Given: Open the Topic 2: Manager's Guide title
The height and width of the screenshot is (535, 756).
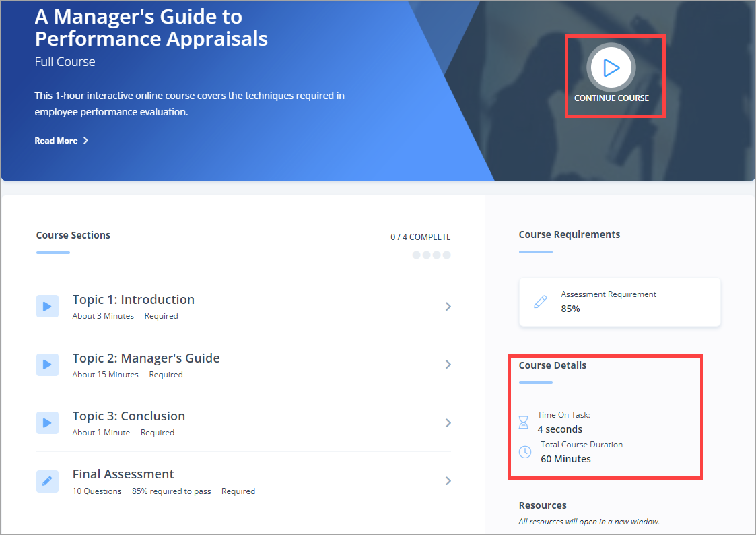Looking at the screenshot, I should click(x=146, y=358).
